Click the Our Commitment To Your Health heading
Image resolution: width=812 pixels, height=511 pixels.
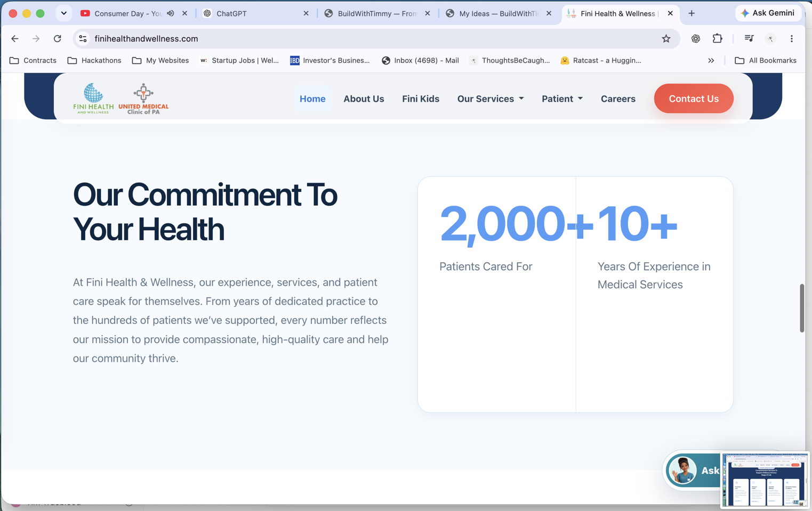(205, 212)
